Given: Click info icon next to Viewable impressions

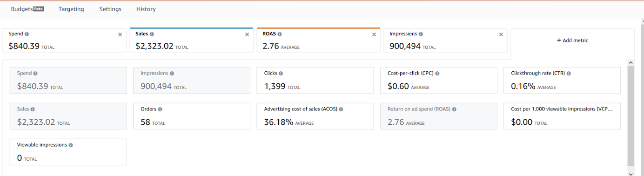Looking at the screenshot, I should click(x=71, y=145).
